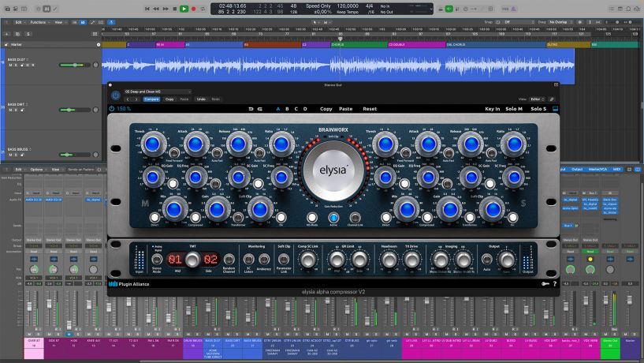Click the Plugin Alliance redo arrow
The height and width of the screenshot is (363, 644).
coord(259,109)
